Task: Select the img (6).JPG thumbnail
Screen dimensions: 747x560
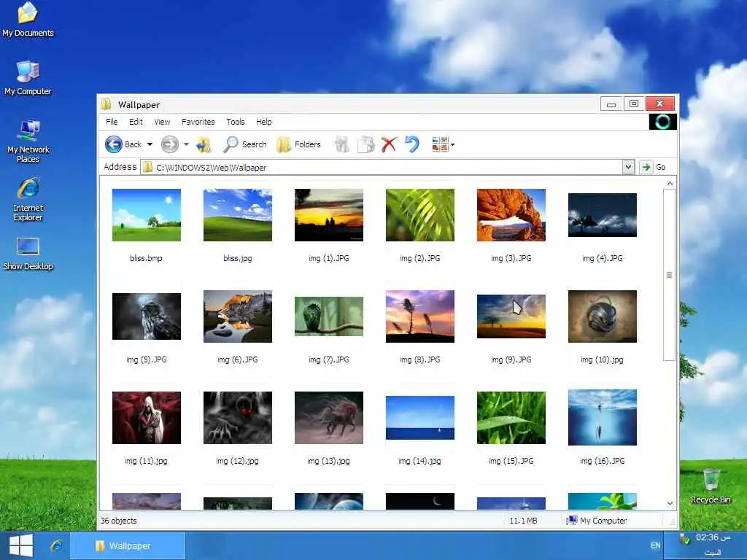Action: [238, 316]
